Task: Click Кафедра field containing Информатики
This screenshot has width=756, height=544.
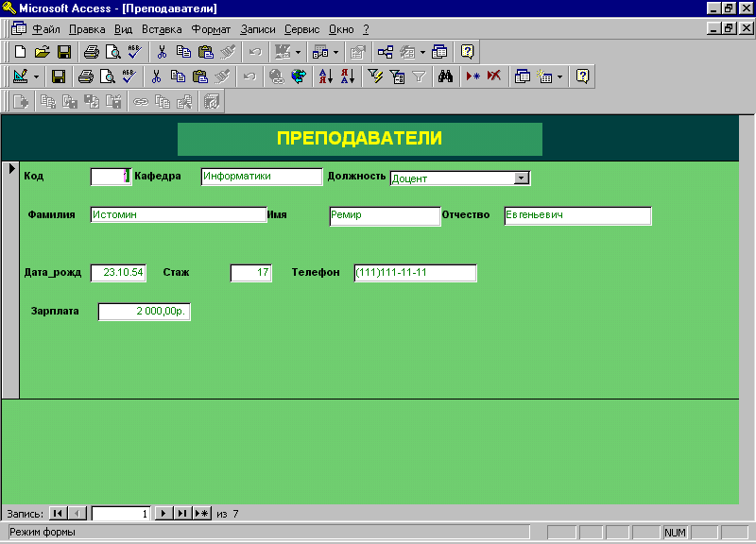Action: click(x=262, y=177)
